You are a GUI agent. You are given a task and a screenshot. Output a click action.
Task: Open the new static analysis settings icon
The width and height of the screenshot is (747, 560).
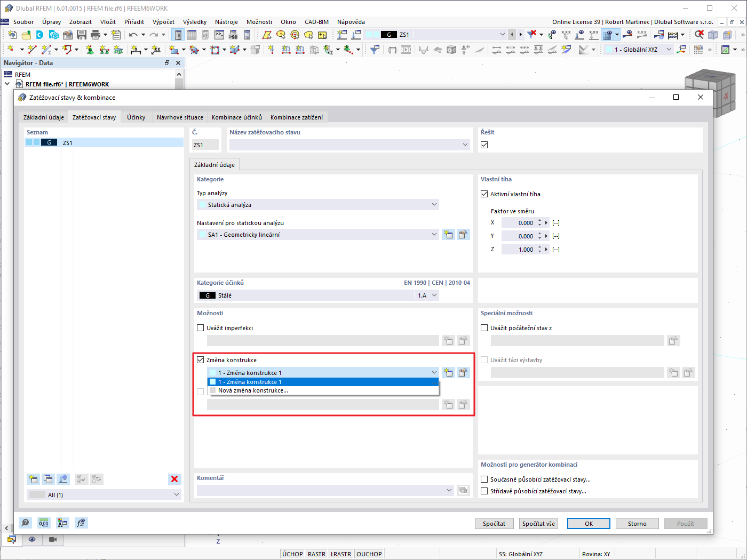(x=448, y=234)
